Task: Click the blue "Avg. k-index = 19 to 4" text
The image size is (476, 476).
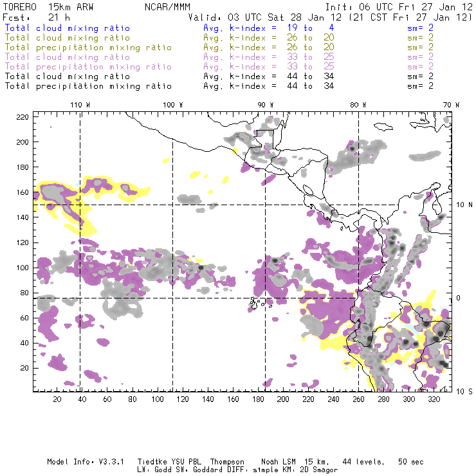Action: click(x=269, y=28)
